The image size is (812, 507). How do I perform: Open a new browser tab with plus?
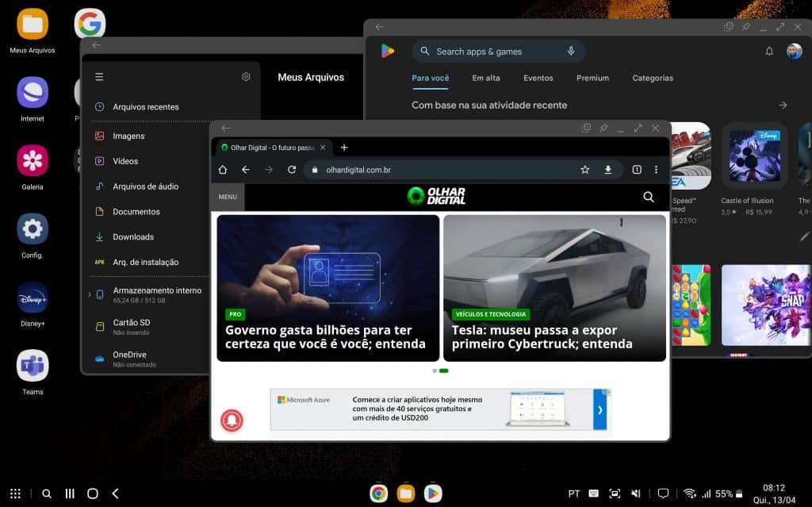coord(344,148)
